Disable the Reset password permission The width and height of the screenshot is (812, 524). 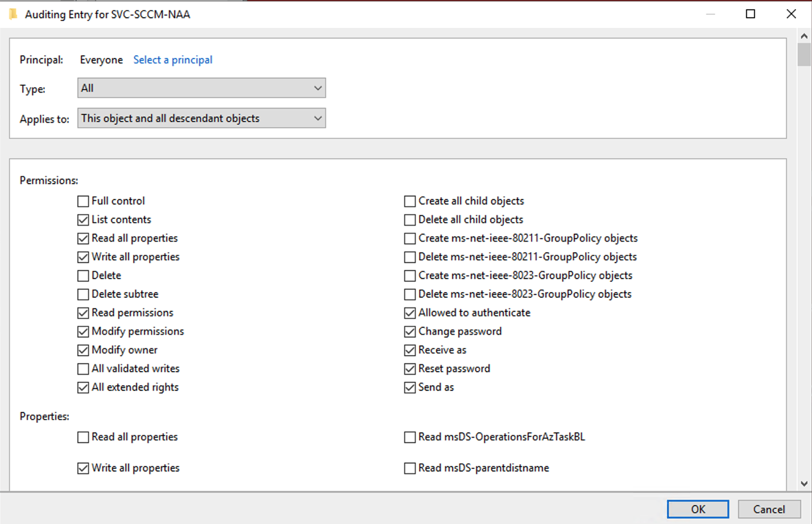point(409,369)
